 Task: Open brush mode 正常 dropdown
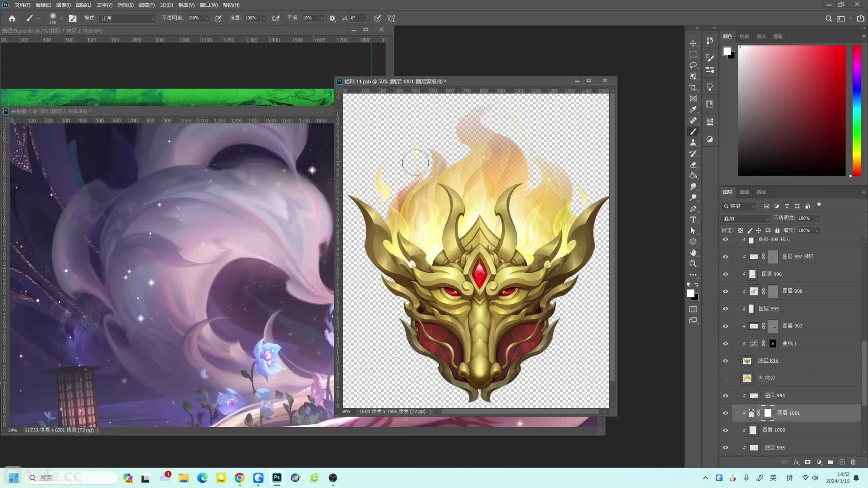click(x=127, y=18)
